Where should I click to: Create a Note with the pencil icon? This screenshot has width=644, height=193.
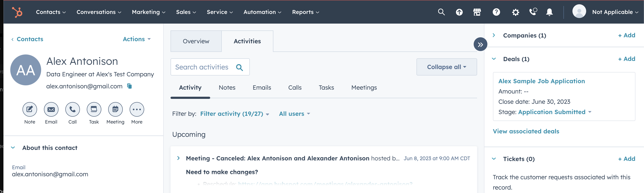(30, 109)
